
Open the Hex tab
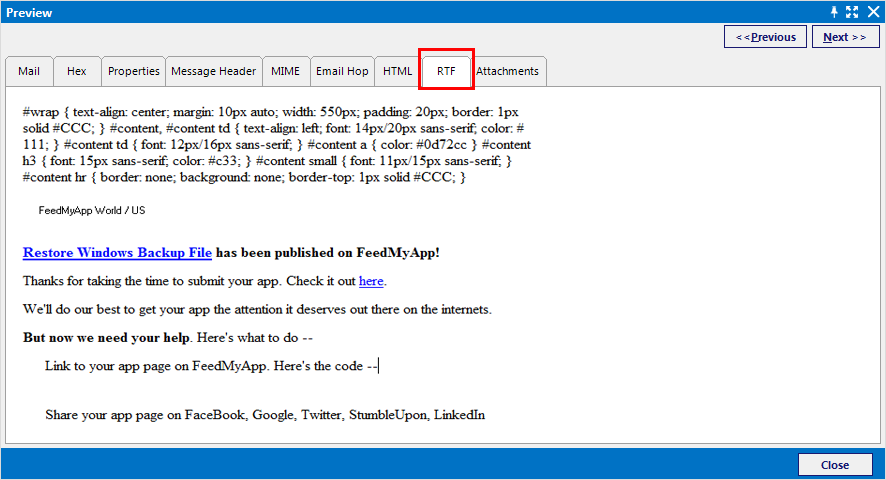77,71
